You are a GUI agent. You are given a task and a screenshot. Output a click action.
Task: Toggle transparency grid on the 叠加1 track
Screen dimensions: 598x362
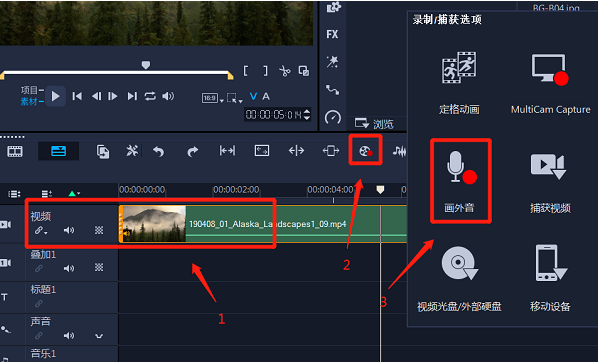pyautogui.click(x=99, y=267)
